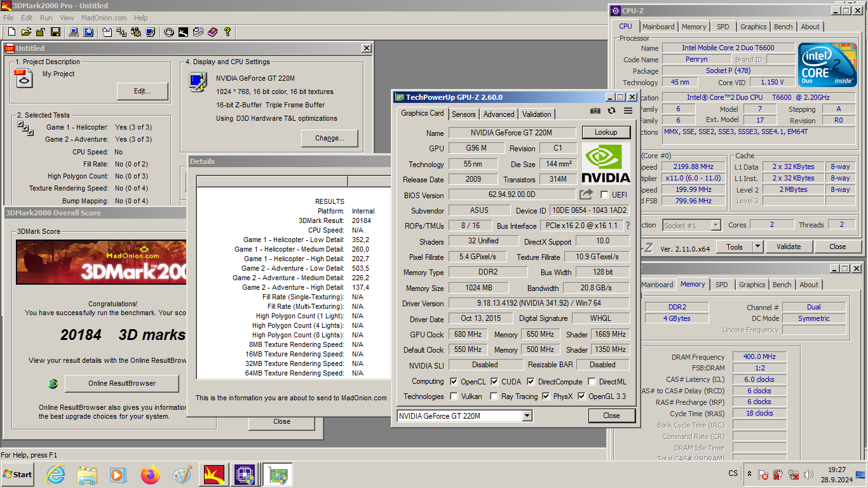
Task: Open Paint palette icon on taskbar
Action: click(182, 475)
